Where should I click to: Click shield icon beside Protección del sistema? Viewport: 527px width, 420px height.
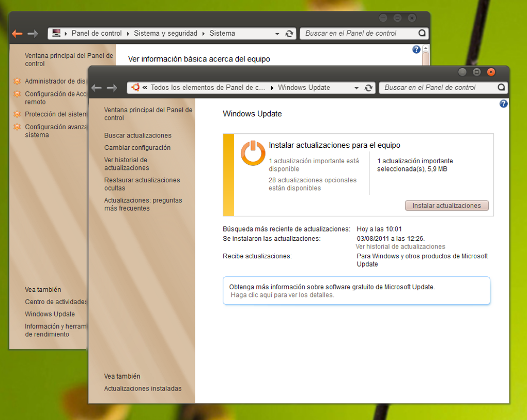17,114
